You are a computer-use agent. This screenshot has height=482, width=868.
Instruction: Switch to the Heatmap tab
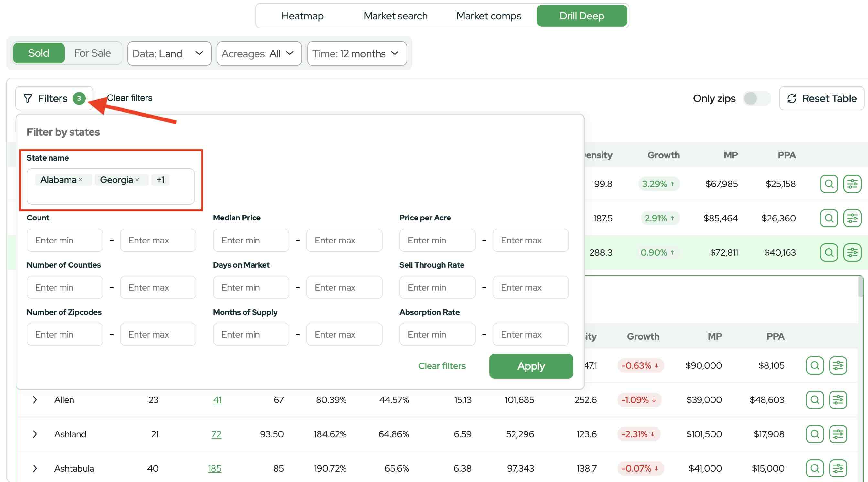pos(302,16)
